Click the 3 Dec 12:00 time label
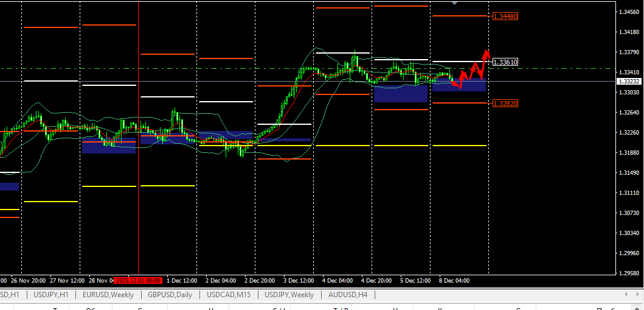644x310 pixels. tap(298, 280)
